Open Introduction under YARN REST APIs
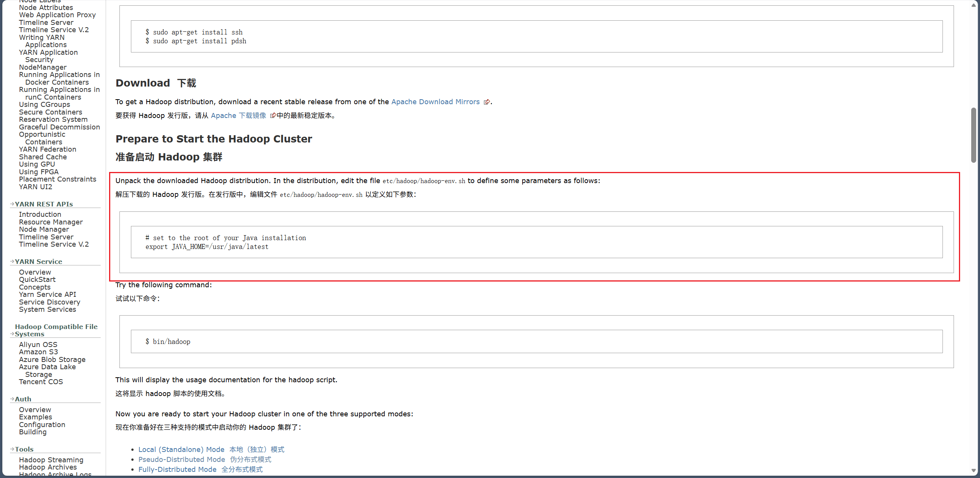 [40, 214]
